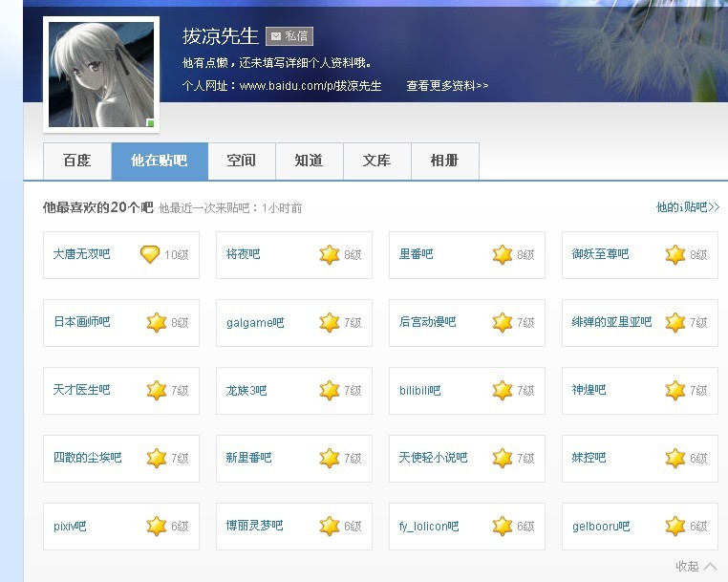Go to the bilibili吧 forum
The height and width of the screenshot is (582, 728).
tap(419, 390)
